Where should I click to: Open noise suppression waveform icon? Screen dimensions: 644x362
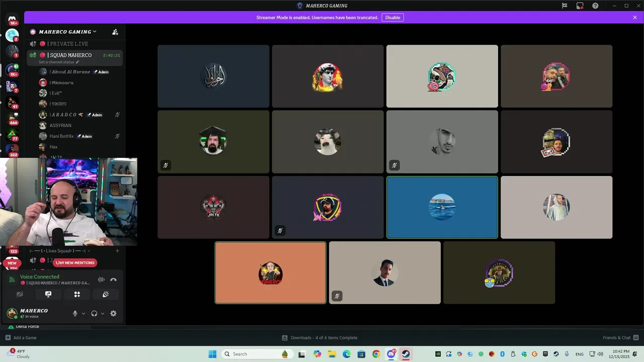[101, 280]
